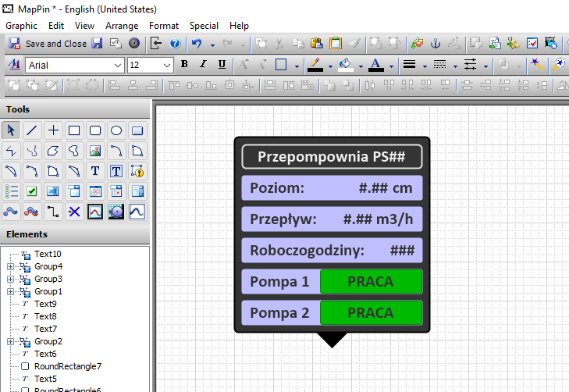Choose the Rounded Rectangle tool

click(x=95, y=130)
